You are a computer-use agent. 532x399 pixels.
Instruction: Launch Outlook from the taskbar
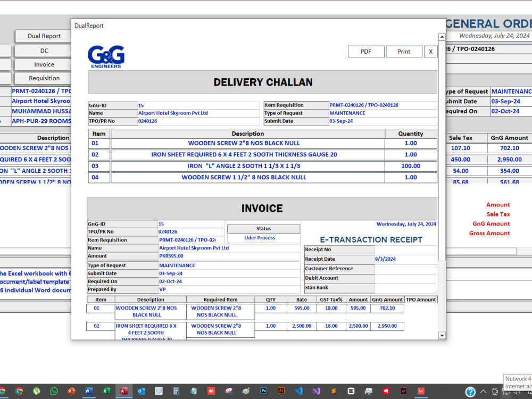click(141, 391)
